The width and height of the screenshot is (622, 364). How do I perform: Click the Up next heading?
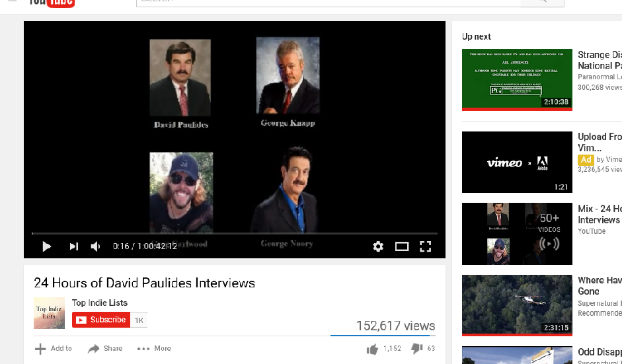coord(477,36)
